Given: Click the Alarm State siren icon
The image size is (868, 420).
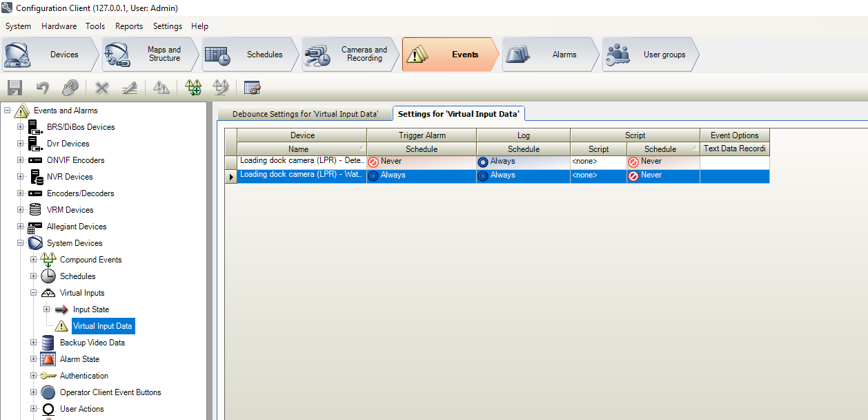Looking at the screenshot, I should tap(48, 359).
